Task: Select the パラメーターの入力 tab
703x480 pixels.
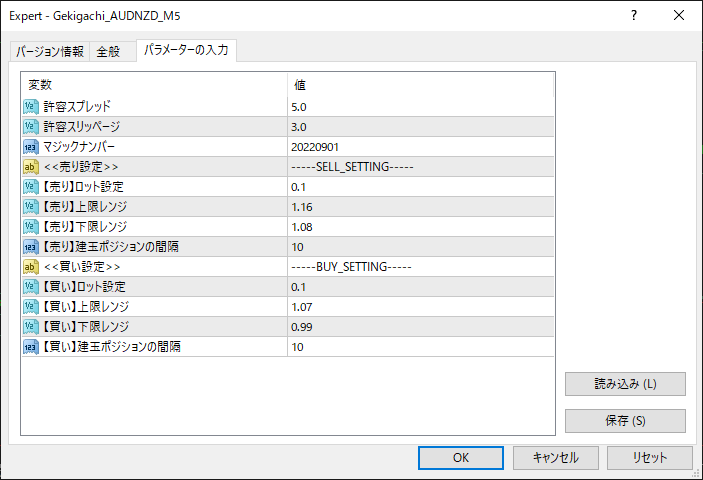Action: (x=185, y=51)
